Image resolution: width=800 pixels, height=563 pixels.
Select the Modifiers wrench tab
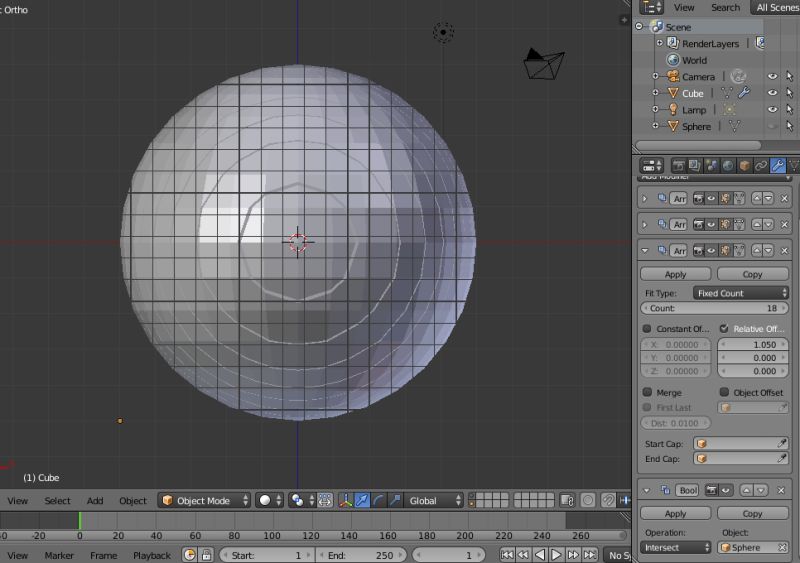[x=778, y=166]
